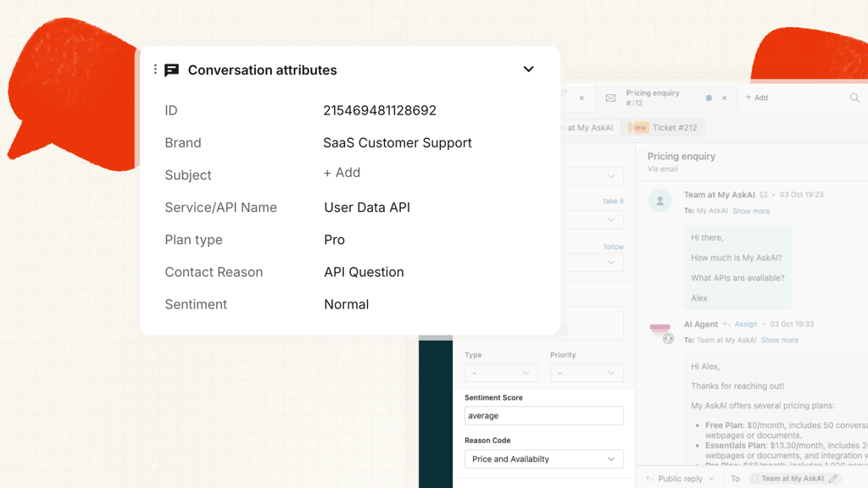Click the User Data API value
Viewport: 868px width, 488px height.
point(367,208)
